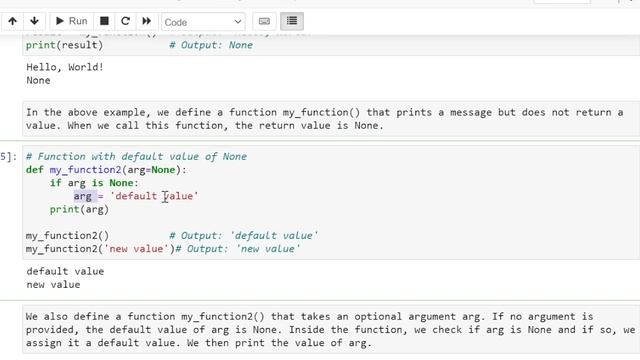Move the selected cell down
This screenshot has height=360, width=640.
tap(34, 21)
